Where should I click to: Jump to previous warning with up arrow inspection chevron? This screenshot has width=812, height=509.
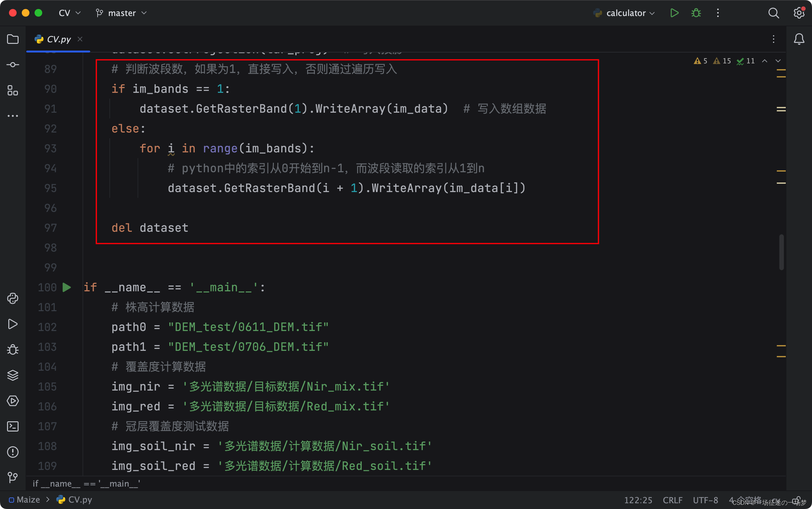tap(765, 61)
